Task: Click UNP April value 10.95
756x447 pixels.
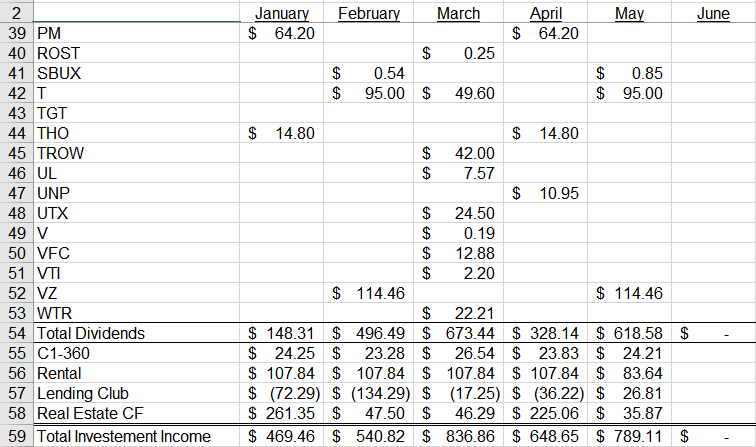Action: pyautogui.click(x=545, y=193)
